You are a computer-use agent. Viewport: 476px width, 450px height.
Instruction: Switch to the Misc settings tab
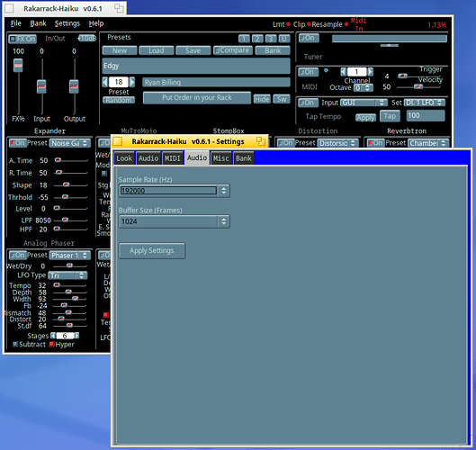coord(220,158)
